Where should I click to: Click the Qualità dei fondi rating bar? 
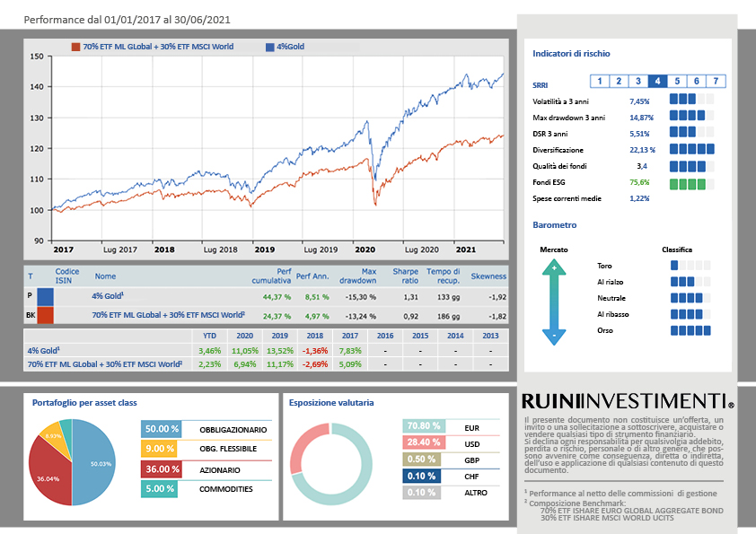coord(692,167)
